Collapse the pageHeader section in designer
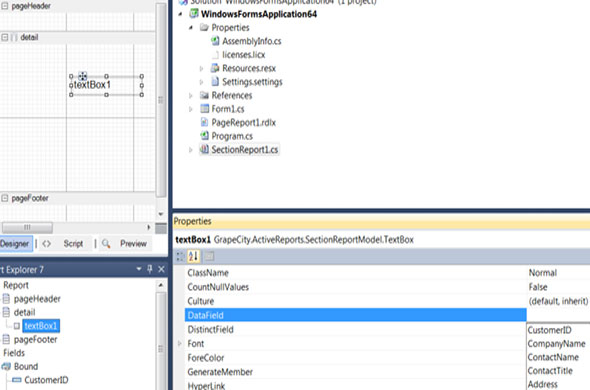 coord(5,6)
